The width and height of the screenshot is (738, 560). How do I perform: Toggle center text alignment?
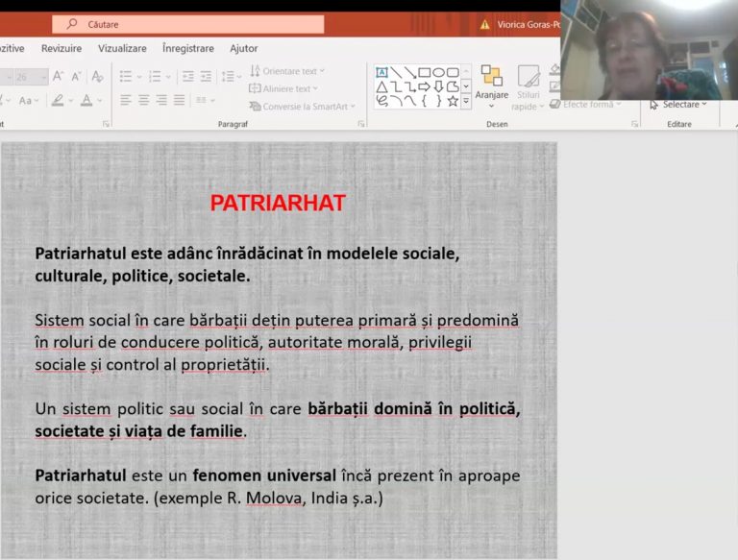pos(144,100)
